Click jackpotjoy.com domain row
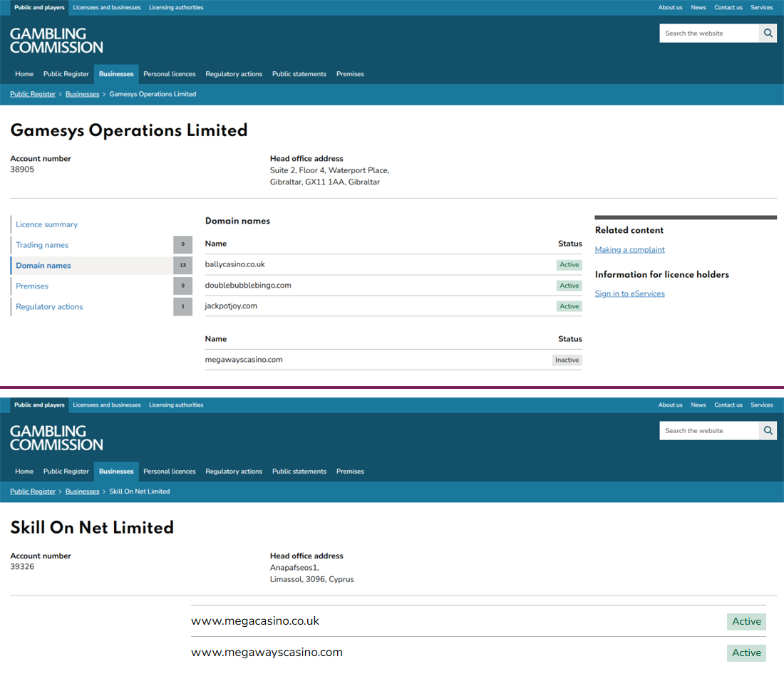 point(393,306)
